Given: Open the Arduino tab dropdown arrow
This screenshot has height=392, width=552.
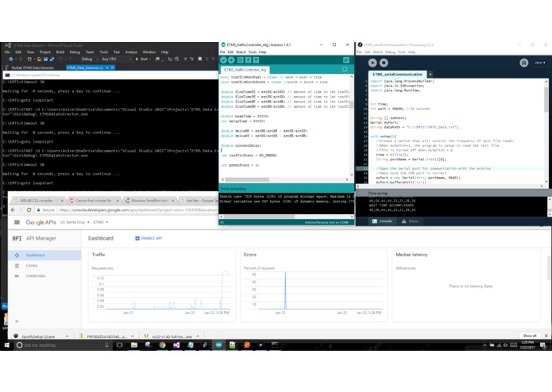Looking at the screenshot, I should pyautogui.click(x=345, y=69).
